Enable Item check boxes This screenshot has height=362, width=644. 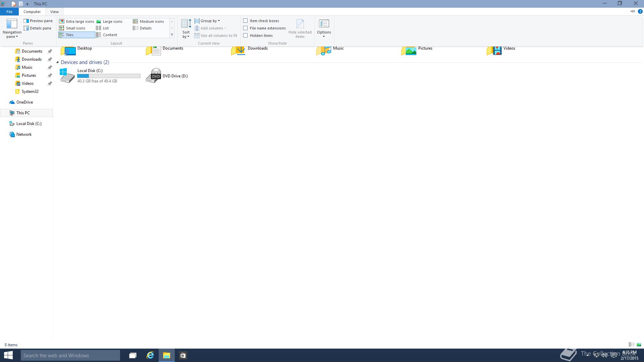246,21
